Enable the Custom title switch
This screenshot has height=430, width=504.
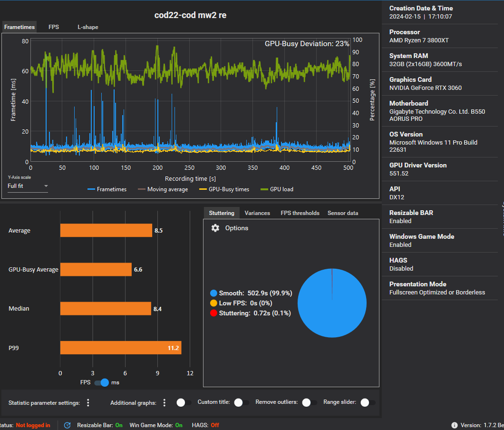242,402
